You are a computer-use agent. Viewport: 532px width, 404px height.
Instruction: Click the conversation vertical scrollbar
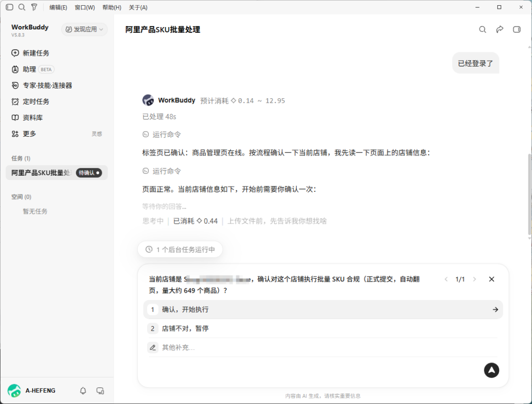(x=529, y=194)
